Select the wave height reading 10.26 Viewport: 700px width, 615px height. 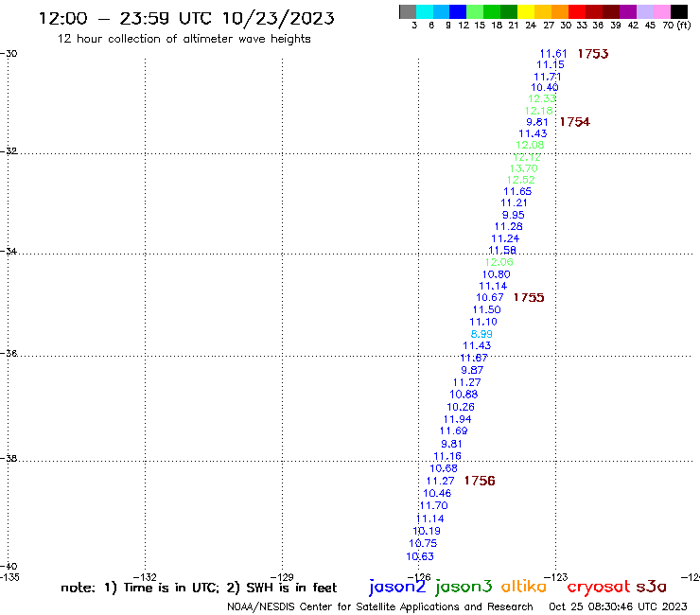tap(461, 408)
